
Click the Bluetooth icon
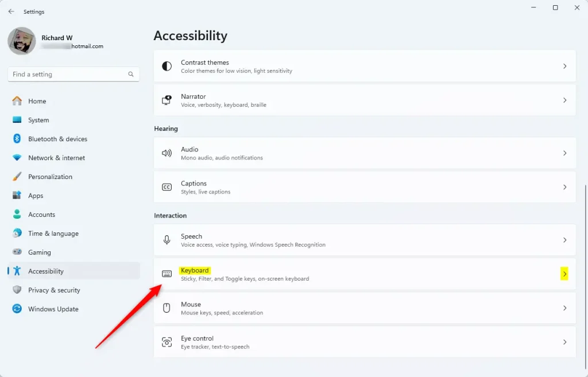(x=17, y=139)
